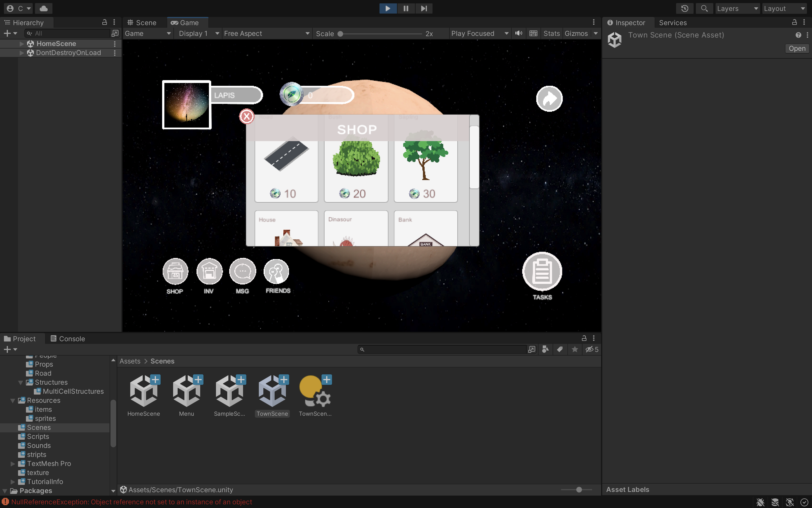
Task: Open the Play Focused dropdown
Action: click(x=480, y=33)
